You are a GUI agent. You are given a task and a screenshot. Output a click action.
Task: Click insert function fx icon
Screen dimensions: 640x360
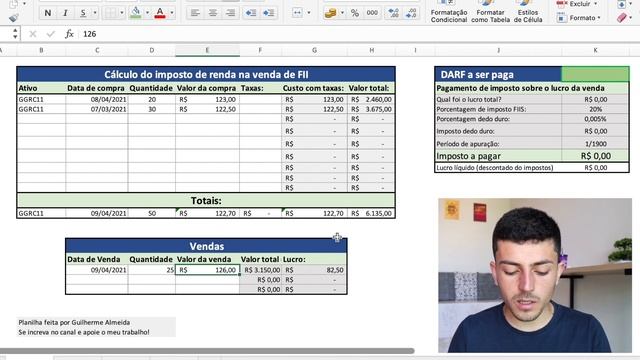[x=69, y=34]
